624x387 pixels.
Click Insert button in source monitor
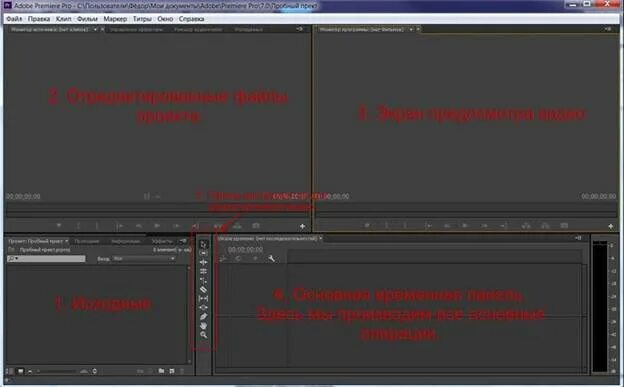pyautogui.click(x=218, y=226)
